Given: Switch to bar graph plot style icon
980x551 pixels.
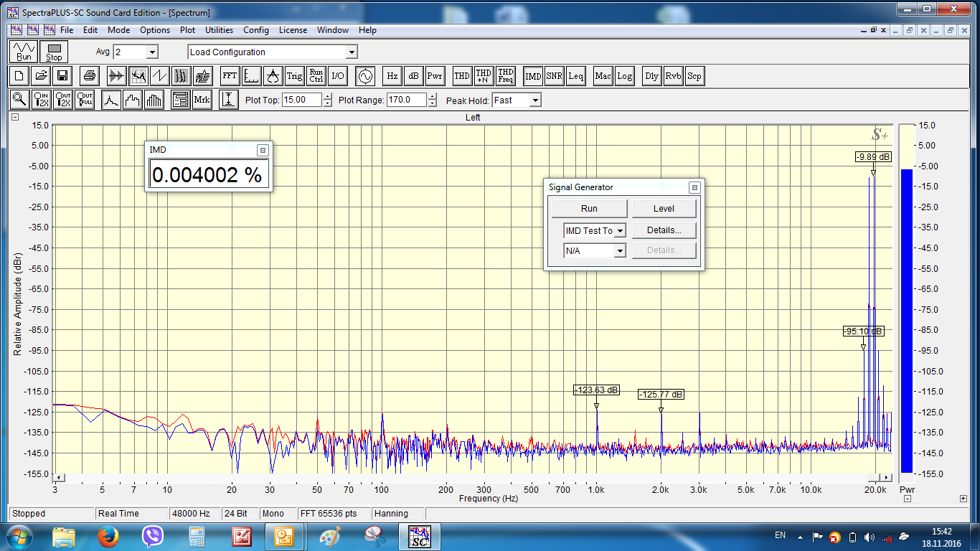Looking at the screenshot, I should [154, 100].
